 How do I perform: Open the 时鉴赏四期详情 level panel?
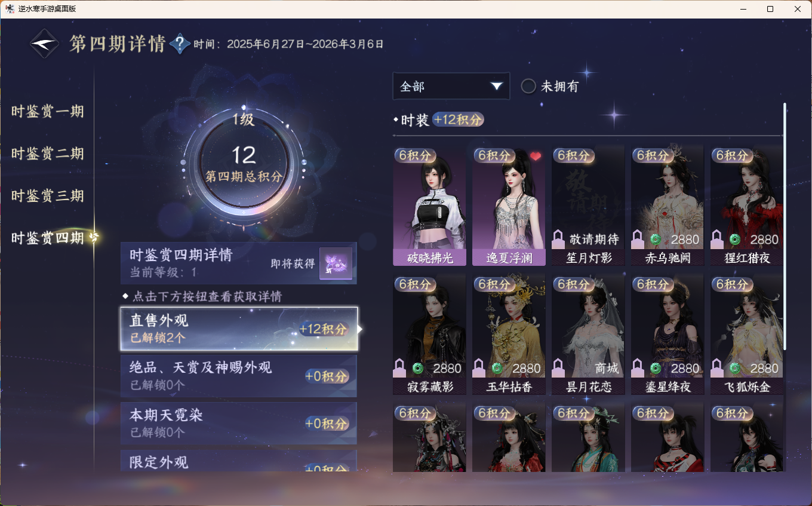[239, 263]
